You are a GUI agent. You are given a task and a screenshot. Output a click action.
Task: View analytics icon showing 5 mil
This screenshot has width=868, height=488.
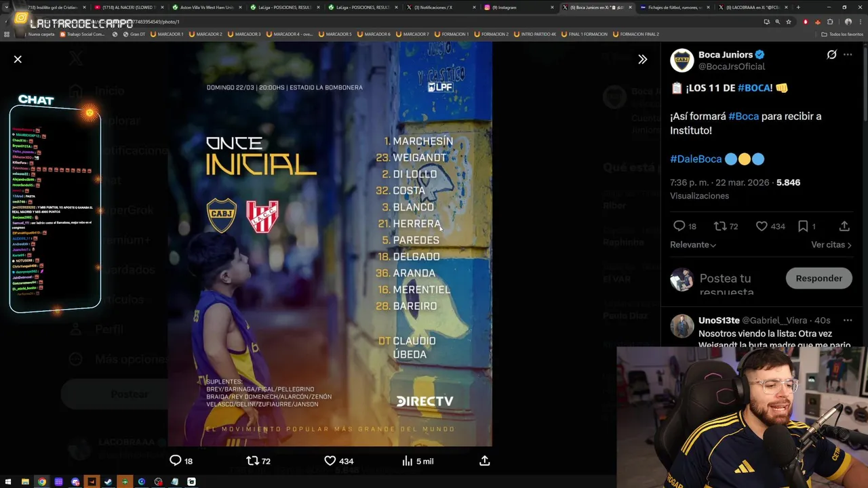click(x=407, y=461)
